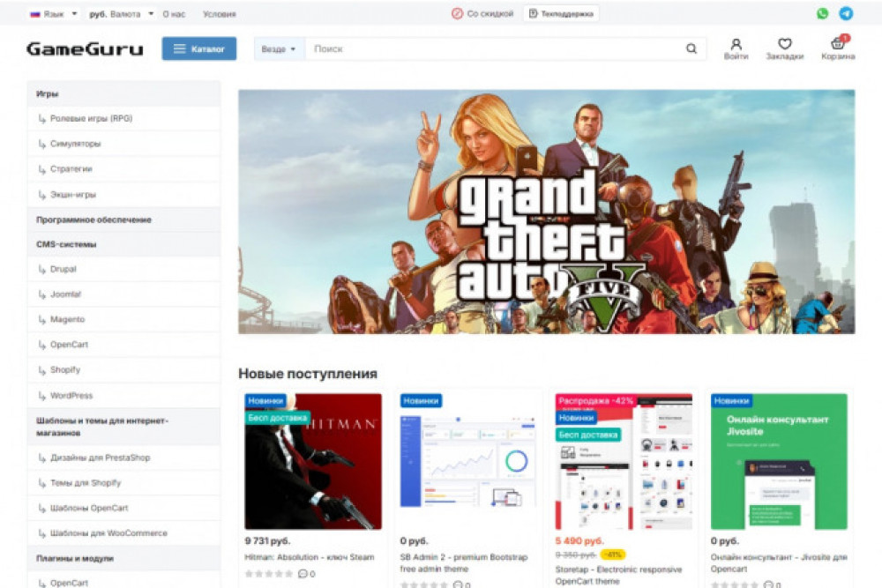Screen dimensions: 882x588
Task: Open Storetap Electronic responsive theme title
Action: click(618, 575)
